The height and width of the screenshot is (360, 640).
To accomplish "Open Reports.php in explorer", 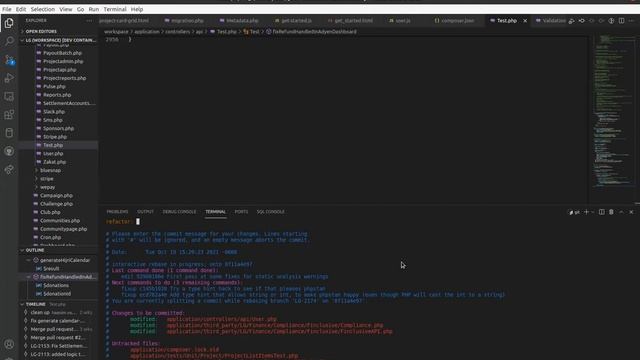I will (57, 95).
